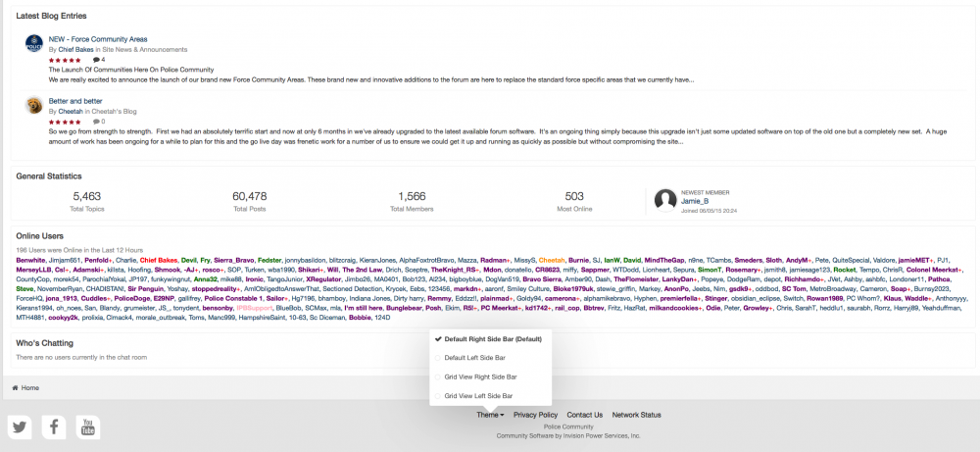The image size is (980, 452).
Task: Click the Home breadcrumb house icon
Action: pyautogui.click(x=15, y=388)
